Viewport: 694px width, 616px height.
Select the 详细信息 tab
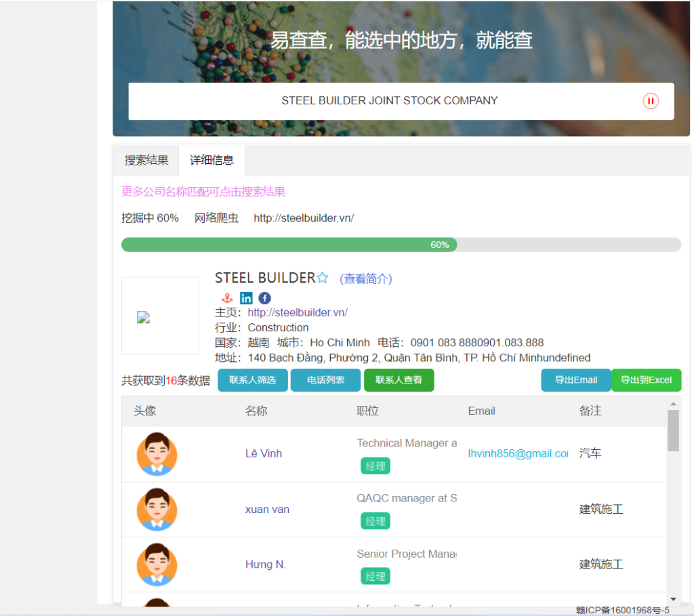(211, 161)
